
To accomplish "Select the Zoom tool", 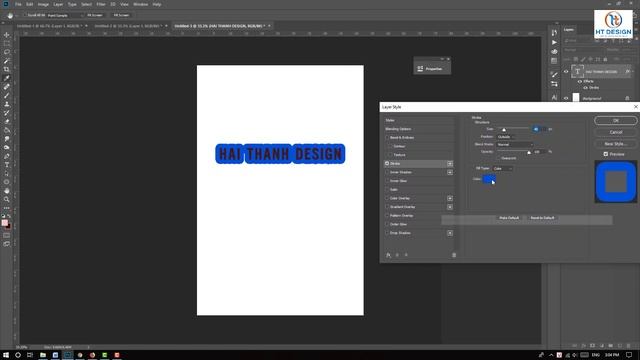I will click(x=7, y=199).
